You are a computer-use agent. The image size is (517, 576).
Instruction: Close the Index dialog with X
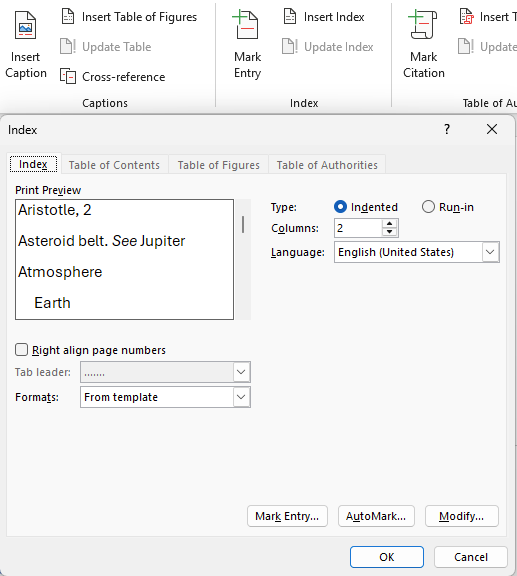pyautogui.click(x=492, y=129)
